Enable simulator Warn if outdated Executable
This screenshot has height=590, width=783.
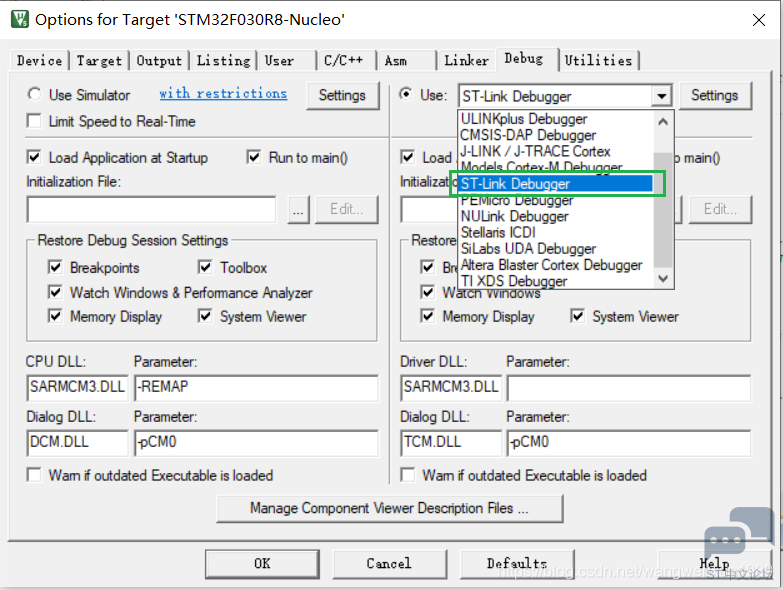pos(34,475)
